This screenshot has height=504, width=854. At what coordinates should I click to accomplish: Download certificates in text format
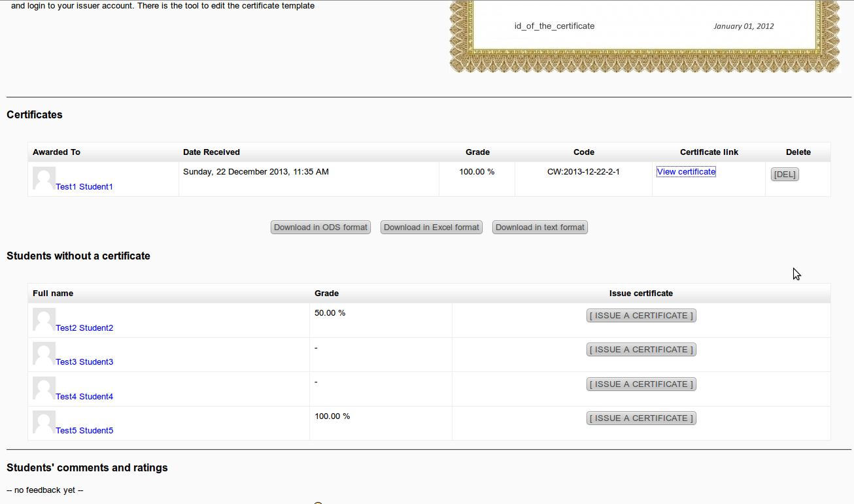tap(540, 227)
